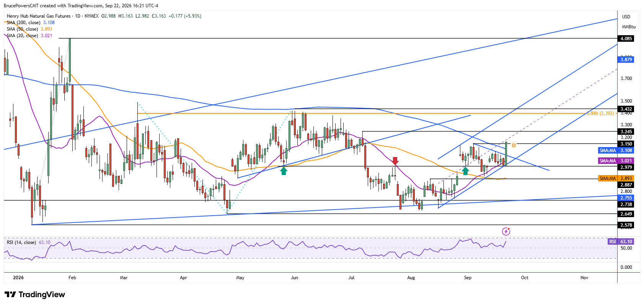The width and height of the screenshot is (644, 306).
Task: Select the SMA (50, close) legend entry
Action: click(29, 29)
